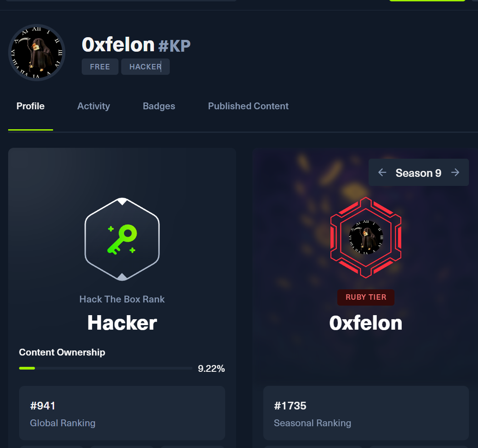Open the #941 Global Ranking card
478x448 pixels.
(122, 413)
